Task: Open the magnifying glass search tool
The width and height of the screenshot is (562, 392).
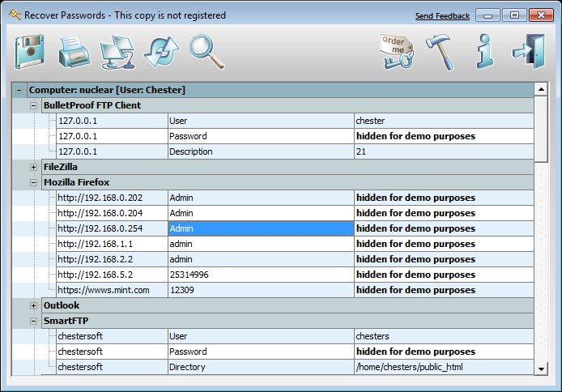Action: click(206, 52)
